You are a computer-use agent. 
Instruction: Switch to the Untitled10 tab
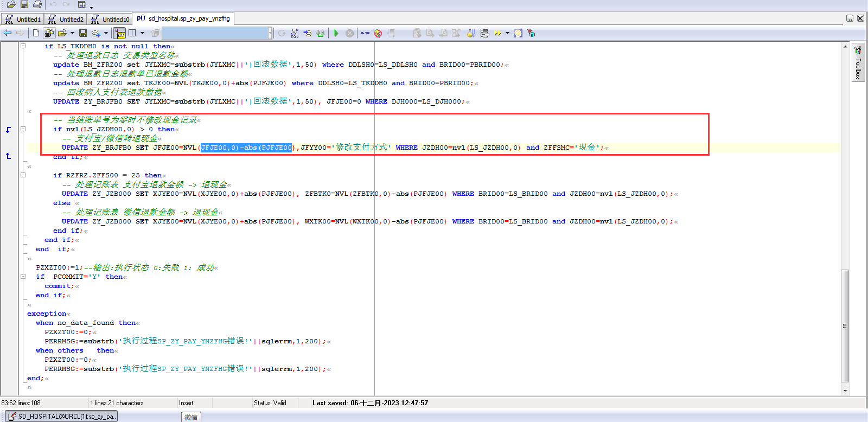pyautogui.click(x=110, y=19)
